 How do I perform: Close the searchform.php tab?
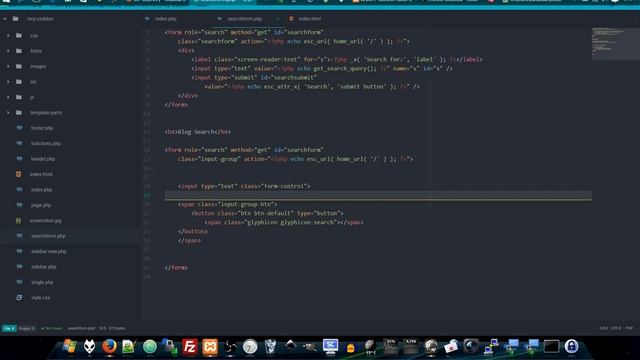(x=278, y=19)
